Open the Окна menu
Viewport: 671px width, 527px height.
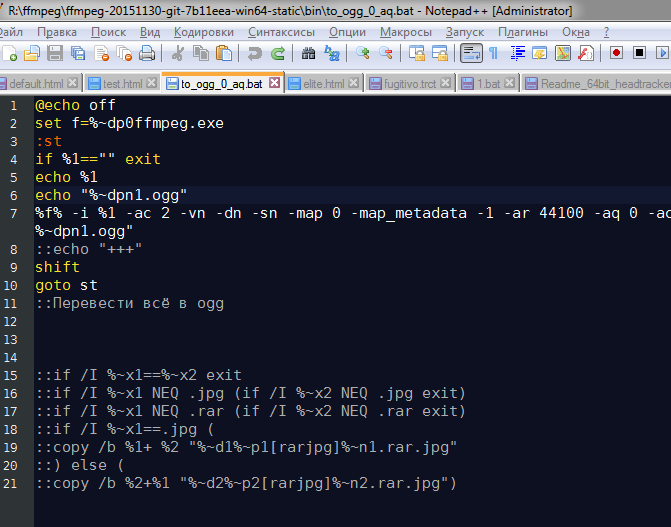[576, 32]
